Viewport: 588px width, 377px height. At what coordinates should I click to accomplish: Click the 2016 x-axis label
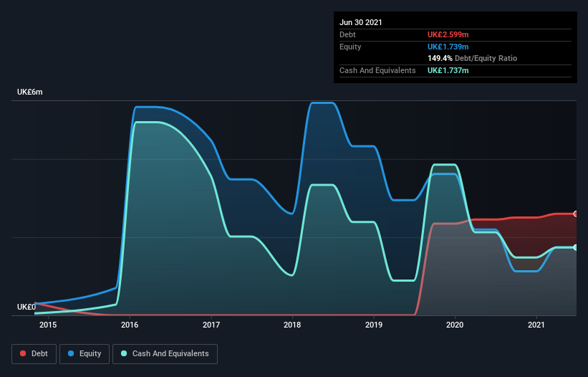(130, 325)
